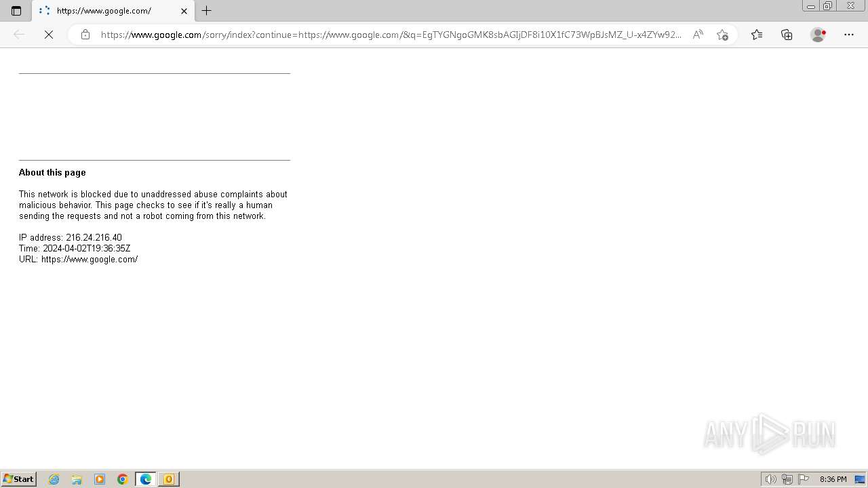This screenshot has height=488, width=868.
Task: Launch Google Chrome from the taskbar
Action: [123, 479]
